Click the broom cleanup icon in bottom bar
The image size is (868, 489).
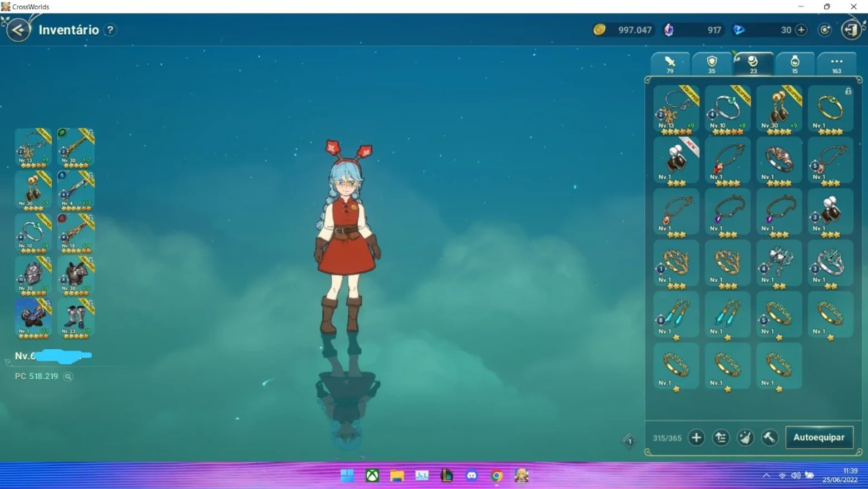745,438
